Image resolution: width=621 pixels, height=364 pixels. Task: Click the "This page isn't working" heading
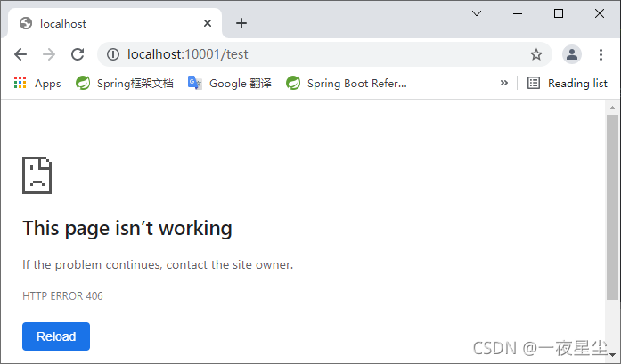tap(127, 229)
